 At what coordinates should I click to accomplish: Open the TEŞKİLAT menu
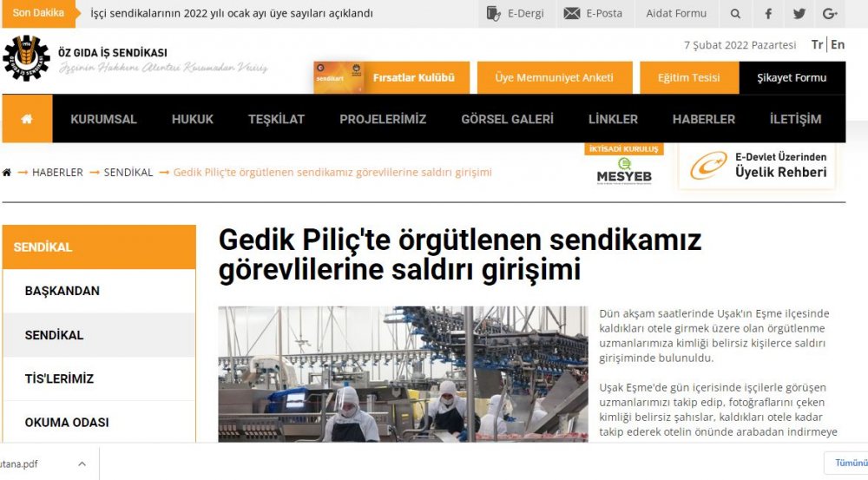[x=276, y=119]
